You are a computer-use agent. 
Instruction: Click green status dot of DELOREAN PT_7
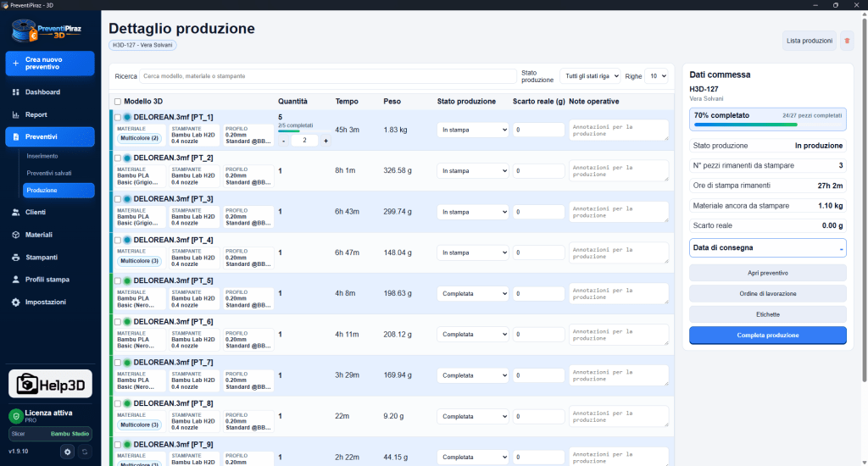tap(127, 363)
